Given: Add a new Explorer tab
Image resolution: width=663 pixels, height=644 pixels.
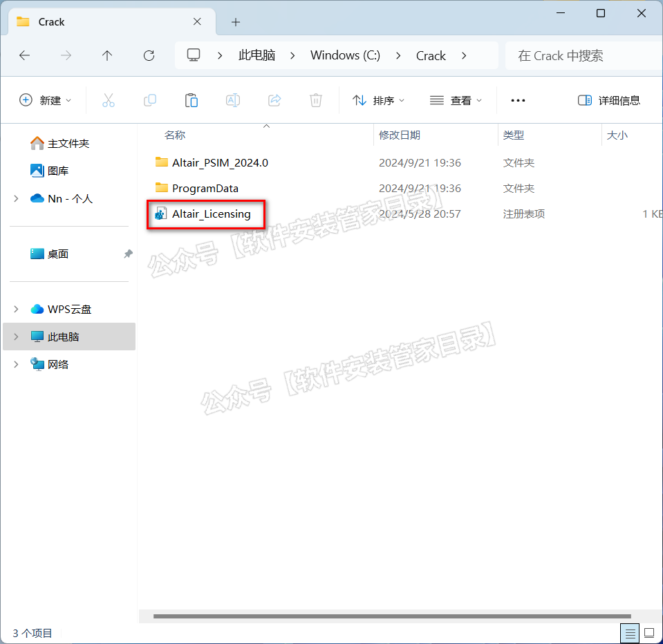Looking at the screenshot, I should point(236,22).
